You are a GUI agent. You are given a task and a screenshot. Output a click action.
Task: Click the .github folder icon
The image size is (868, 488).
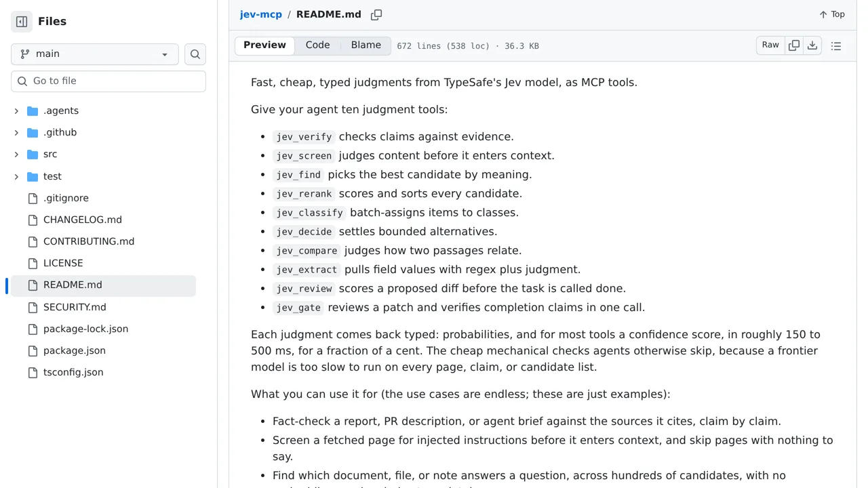[33, 133]
